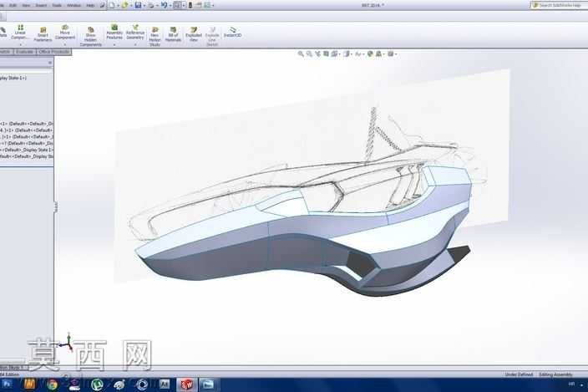This screenshot has width=588, height=392.
Task: Expand the Reference Geometry dropdown arrow
Action: point(135,44)
